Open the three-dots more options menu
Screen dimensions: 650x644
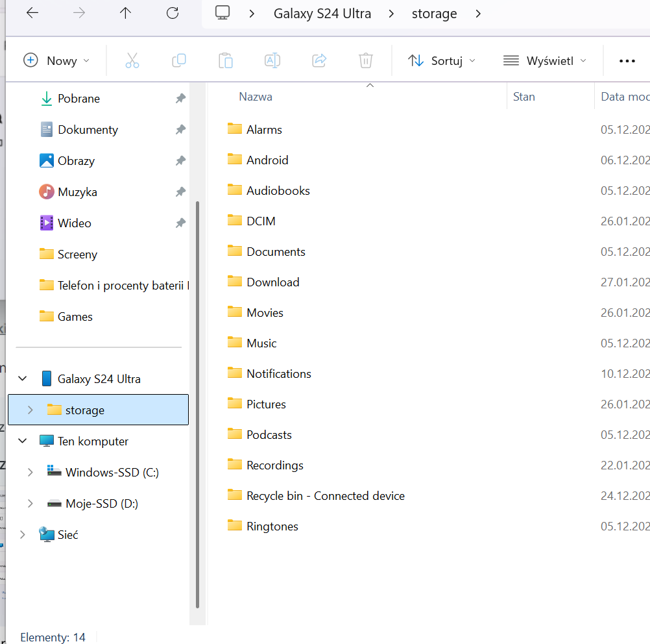627,61
